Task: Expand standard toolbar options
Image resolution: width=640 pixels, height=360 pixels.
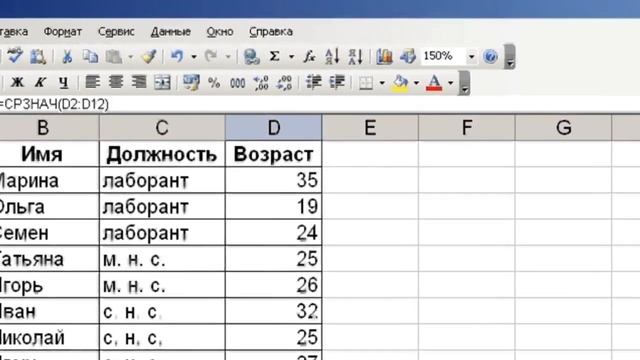Action: click(509, 57)
